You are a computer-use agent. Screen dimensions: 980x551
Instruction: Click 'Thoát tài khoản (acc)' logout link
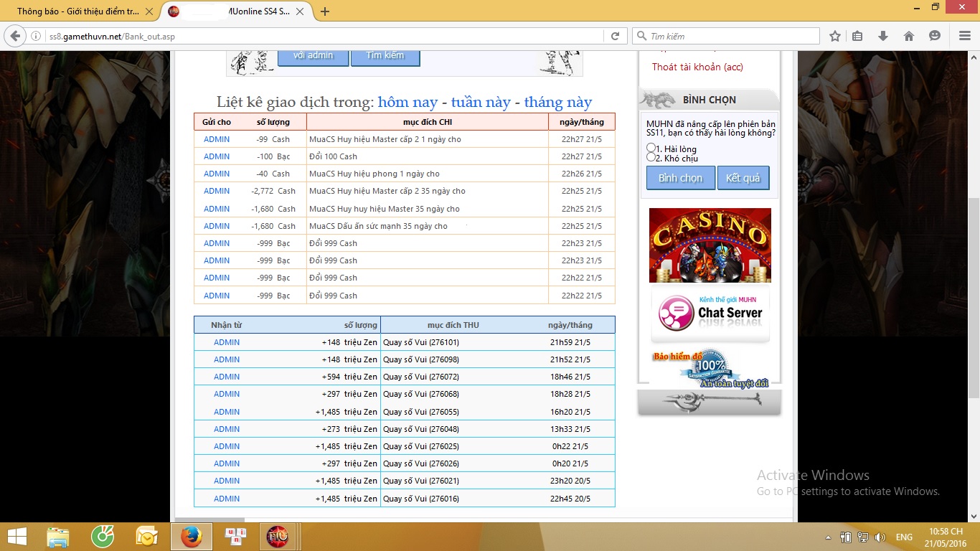pyautogui.click(x=697, y=67)
